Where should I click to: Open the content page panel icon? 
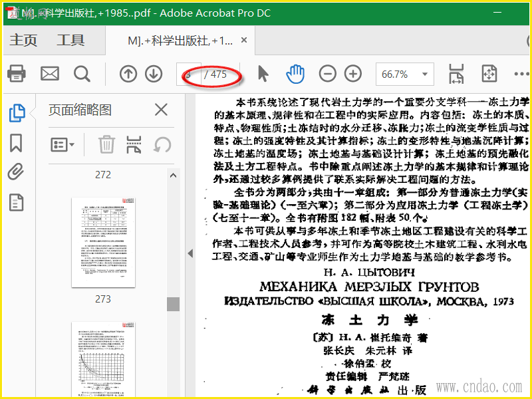[x=16, y=203]
